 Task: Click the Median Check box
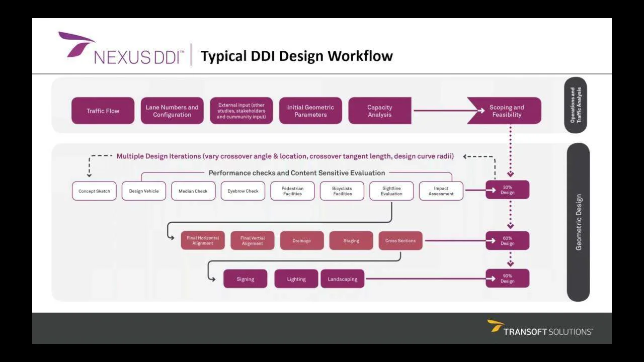pos(193,191)
